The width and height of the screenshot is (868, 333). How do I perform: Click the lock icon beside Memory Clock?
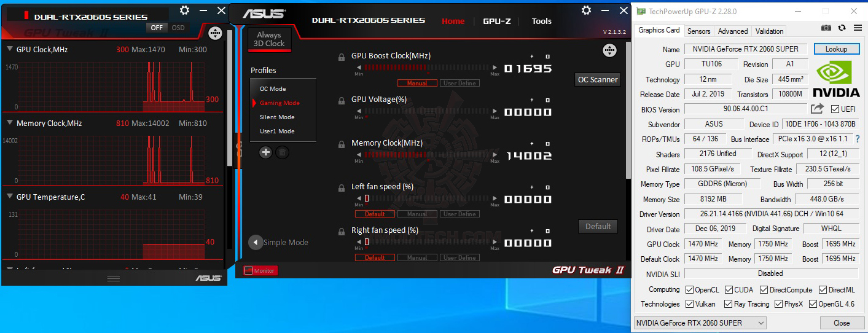[x=342, y=144]
